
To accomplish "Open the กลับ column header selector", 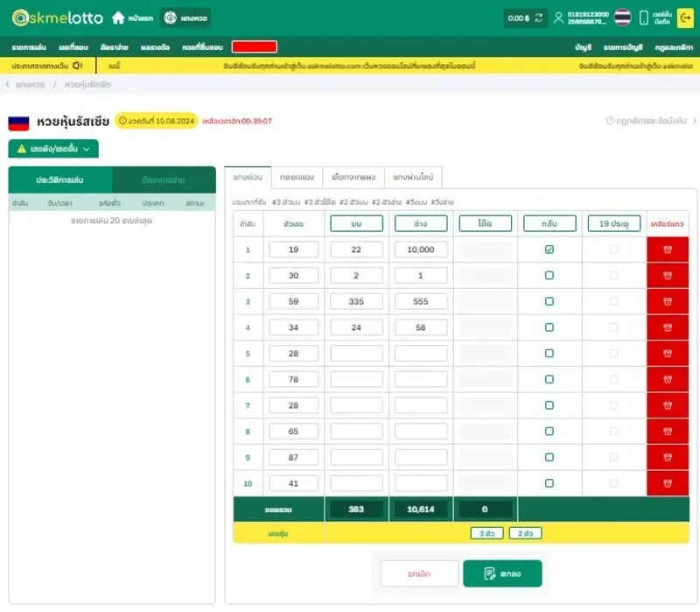I will pyautogui.click(x=550, y=223).
